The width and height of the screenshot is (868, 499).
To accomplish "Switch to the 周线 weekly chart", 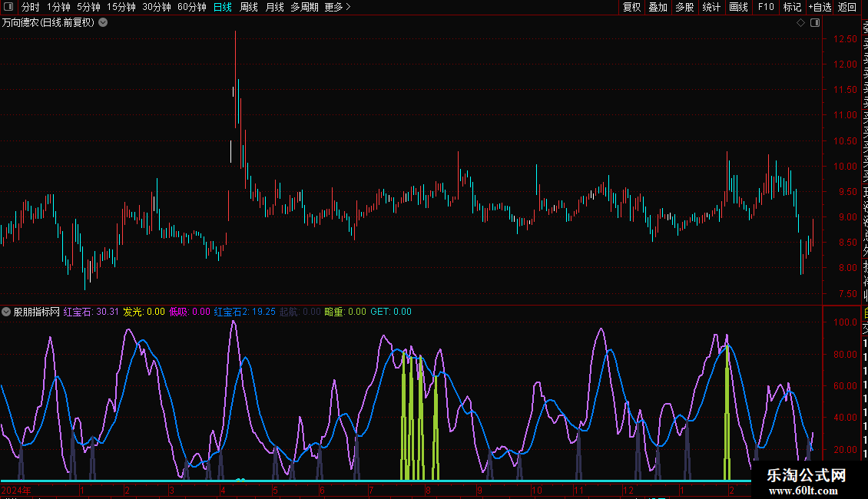I will [249, 7].
